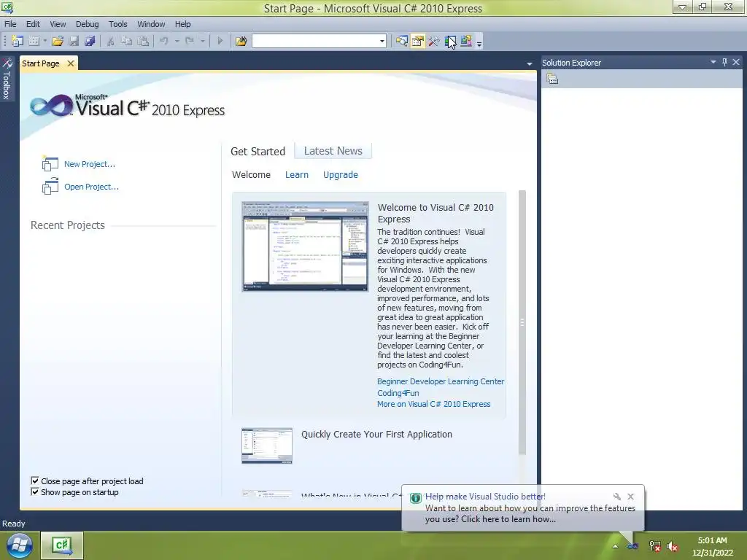Close the Solution Explorer panel

736,62
